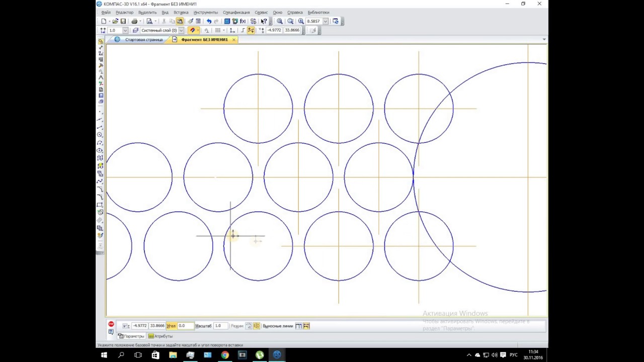Open the Редактор menu
The height and width of the screenshot is (362, 644).
124,13
